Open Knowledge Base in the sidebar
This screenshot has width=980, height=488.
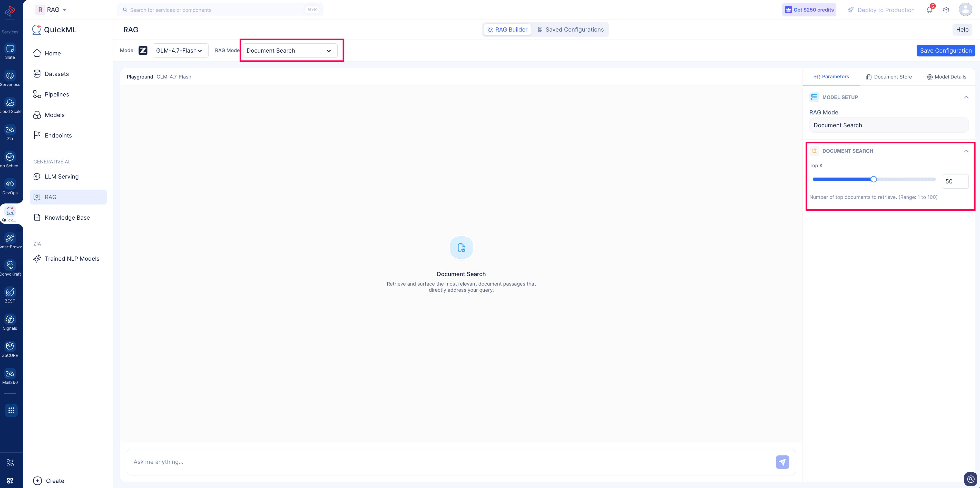point(68,218)
